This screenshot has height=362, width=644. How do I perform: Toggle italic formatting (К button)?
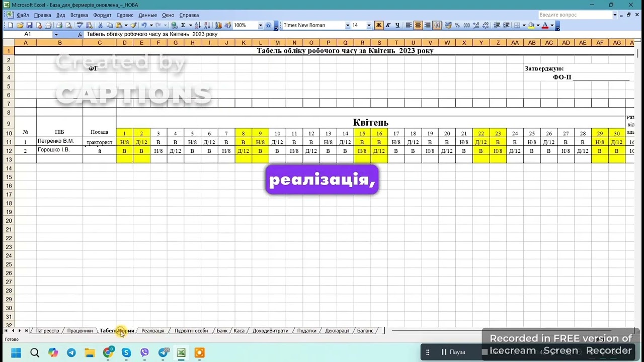388,25
